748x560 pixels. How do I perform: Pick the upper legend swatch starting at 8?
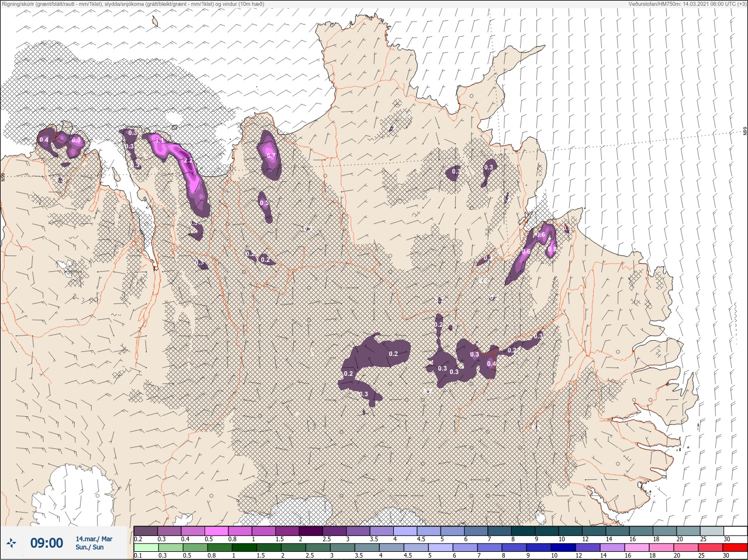point(523,531)
